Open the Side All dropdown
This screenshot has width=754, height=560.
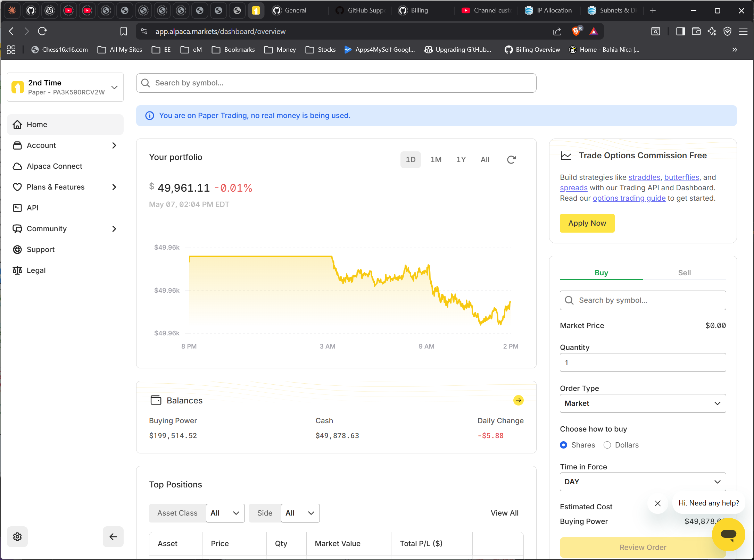pyautogui.click(x=300, y=513)
